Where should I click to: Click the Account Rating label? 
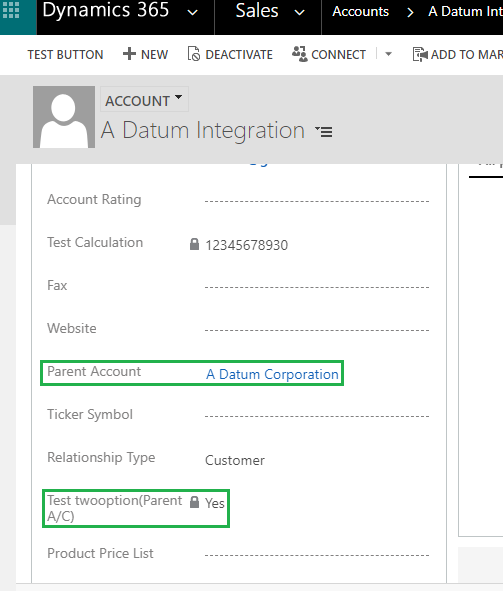tap(94, 199)
